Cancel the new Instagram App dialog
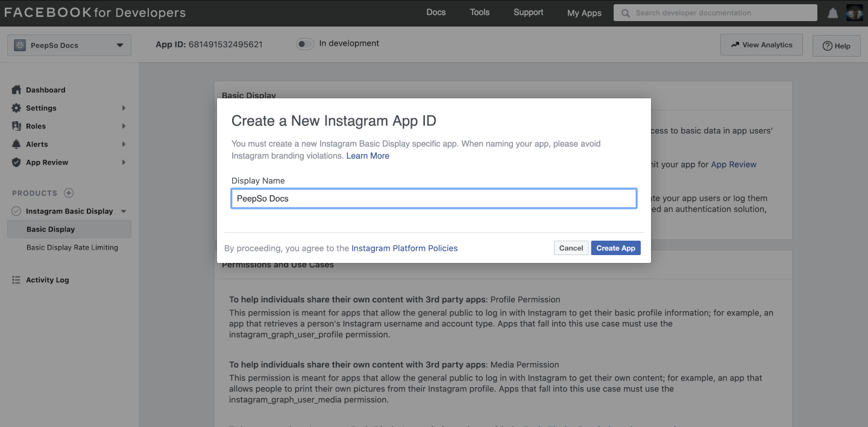Image resolution: width=868 pixels, height=427 pixels. pyautogui.click(x=571, y=248)
